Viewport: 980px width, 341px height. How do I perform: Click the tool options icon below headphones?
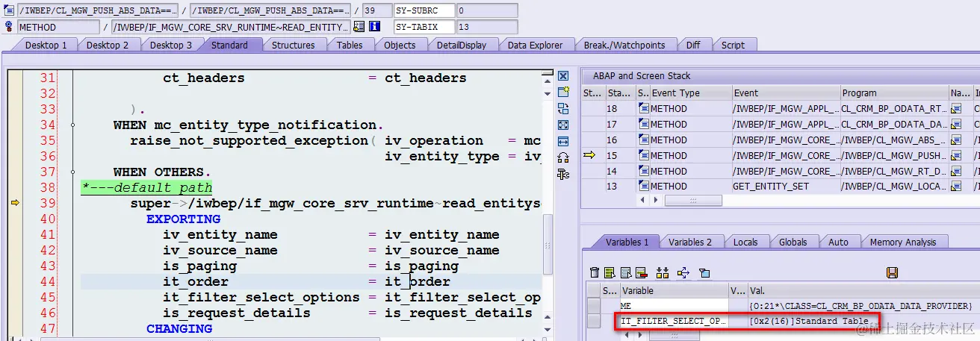[x=563, y=174]
